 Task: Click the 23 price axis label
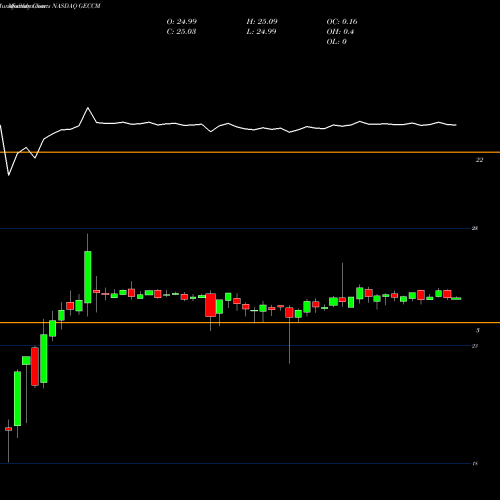475,346
